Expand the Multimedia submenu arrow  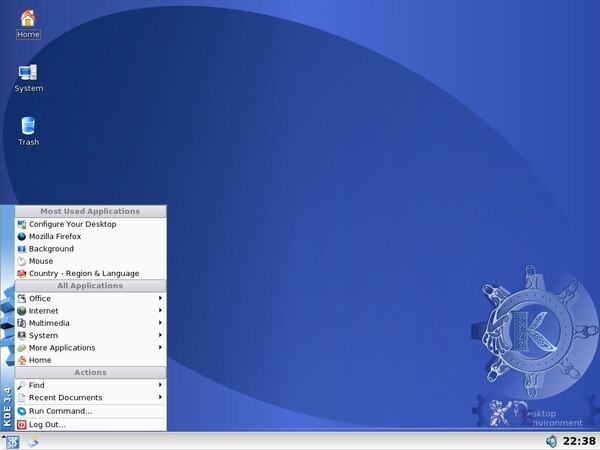(x=160, y=323)
